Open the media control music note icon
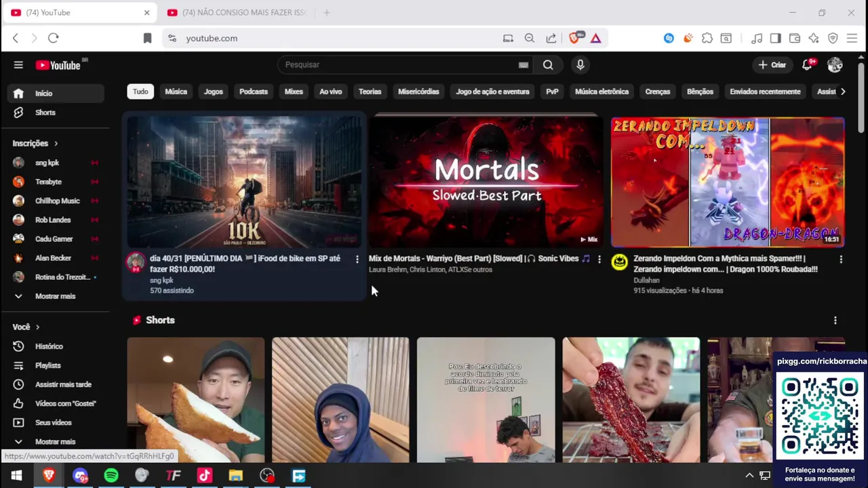The width and height of the screenshot is (868, 488). [x=757, y=39]
